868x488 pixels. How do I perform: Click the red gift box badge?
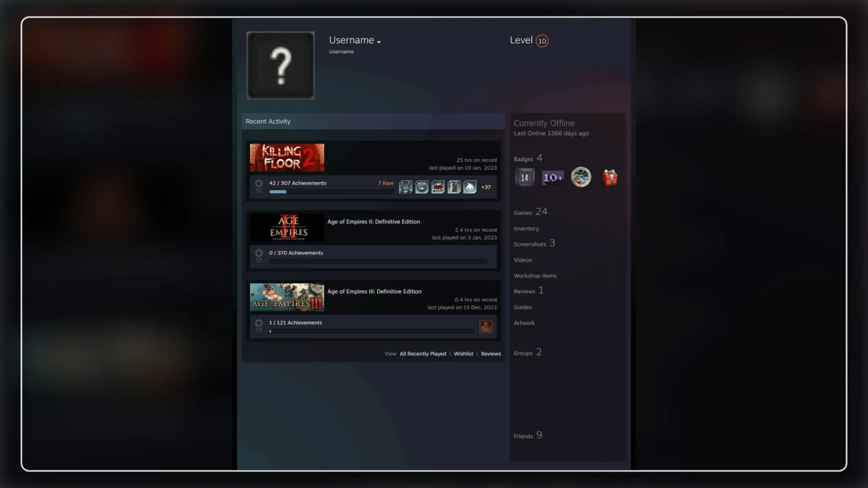coord(610,178)
